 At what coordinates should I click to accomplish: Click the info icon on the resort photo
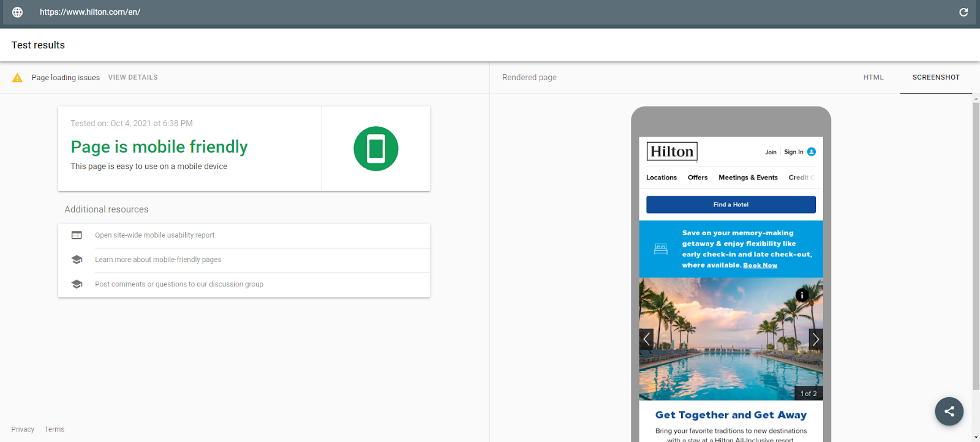802,295
